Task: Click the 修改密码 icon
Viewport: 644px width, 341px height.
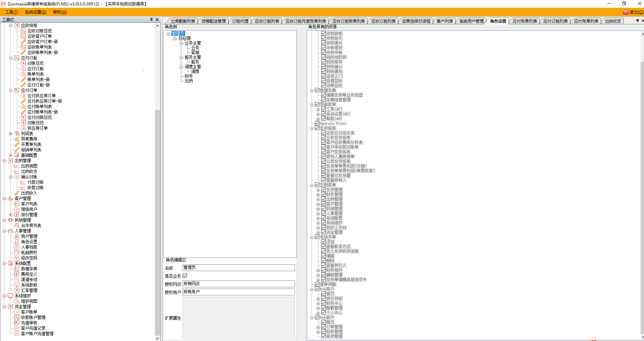Action: [17, 258]
